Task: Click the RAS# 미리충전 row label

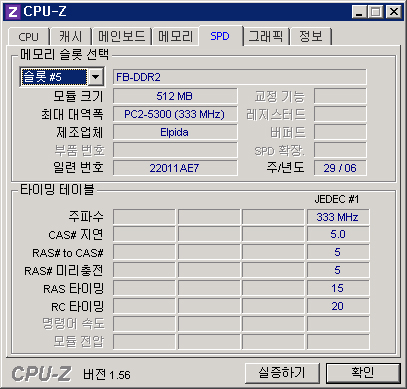Action: tap(64, 270)
